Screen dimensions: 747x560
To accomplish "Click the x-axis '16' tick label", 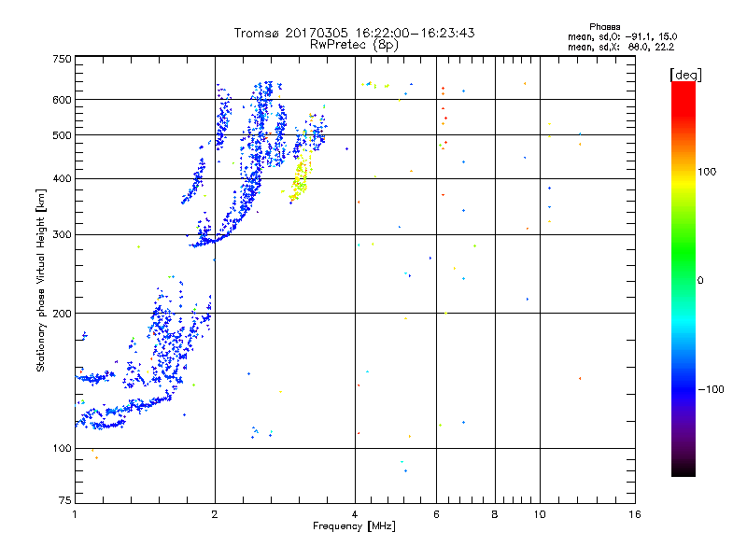I will tap(635, 514).
